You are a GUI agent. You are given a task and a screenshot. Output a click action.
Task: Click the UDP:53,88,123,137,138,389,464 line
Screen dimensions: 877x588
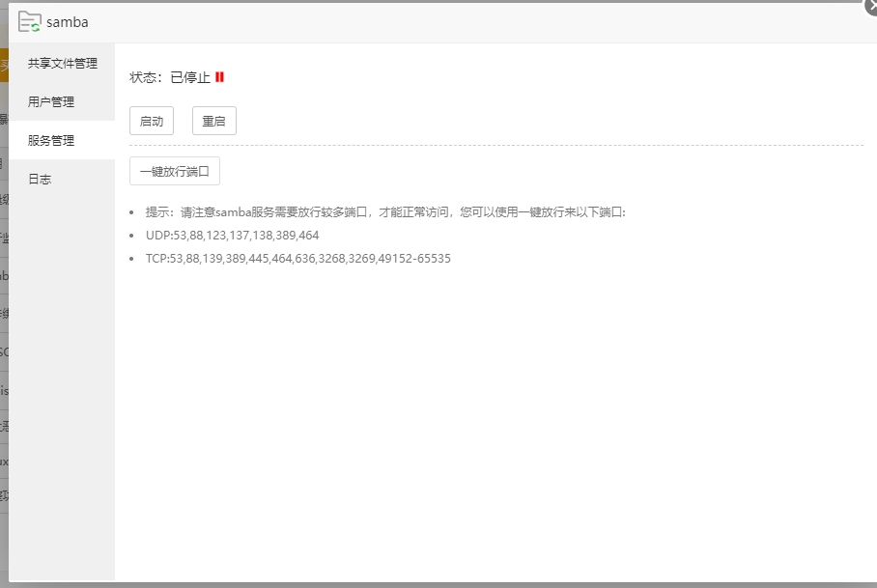point(232,236)
